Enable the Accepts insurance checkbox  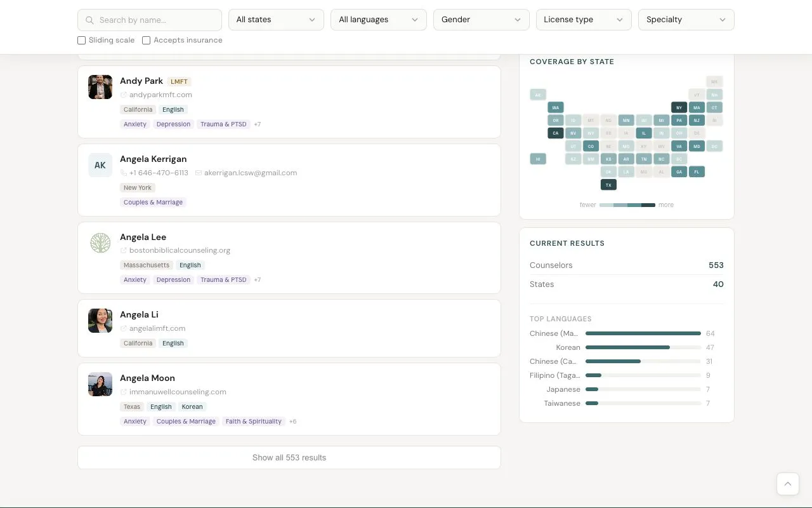[x=146, y=40]
